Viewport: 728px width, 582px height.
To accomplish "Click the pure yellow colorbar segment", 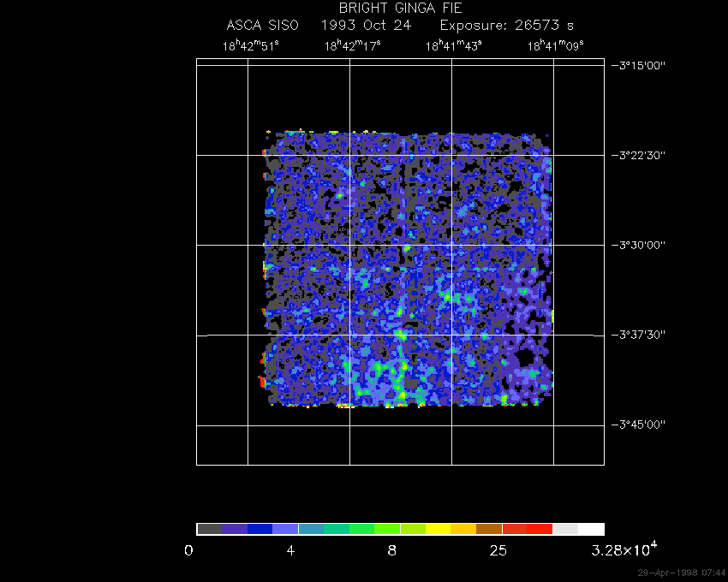I will pos(438,529).
